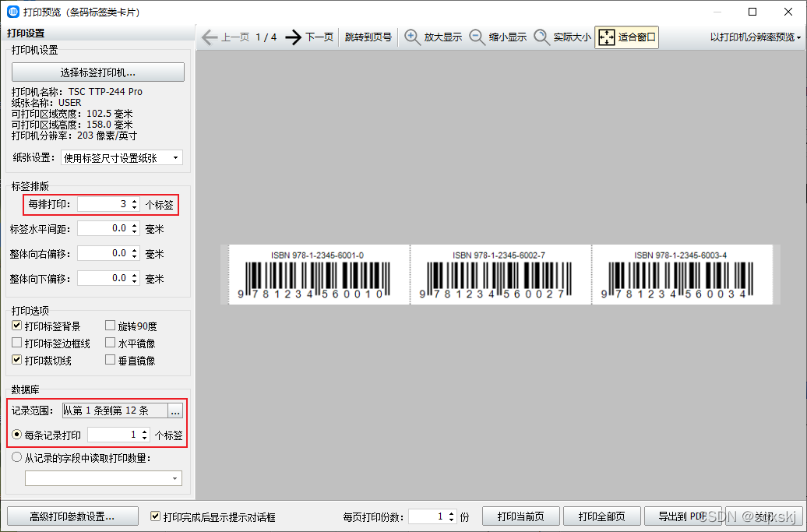Click the app icon in title bar
The width and height of the screenshot is (807, 532).
(13, 12)
